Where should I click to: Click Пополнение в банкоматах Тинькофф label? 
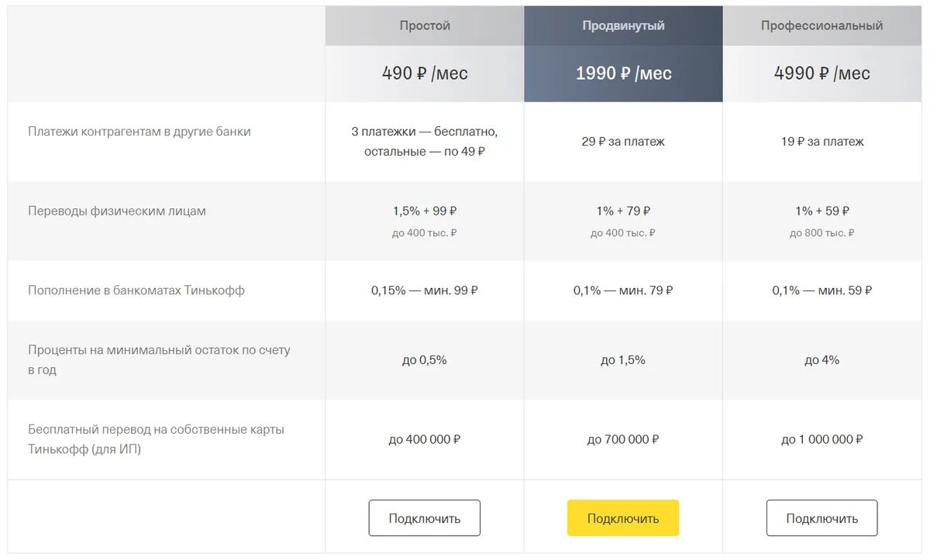136,290
